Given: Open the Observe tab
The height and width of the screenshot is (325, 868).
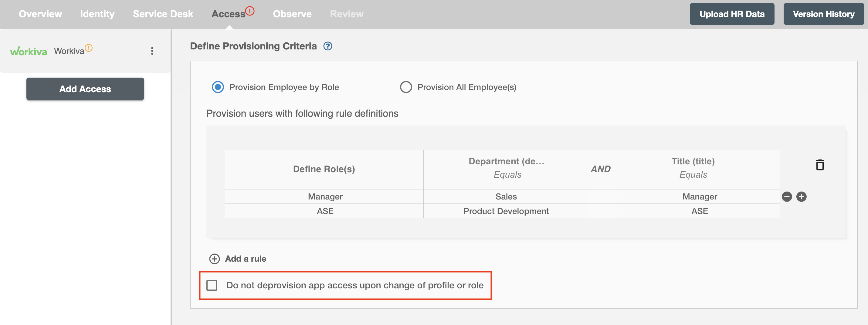Looking at the screenshot, I should [x=292, y=14].
